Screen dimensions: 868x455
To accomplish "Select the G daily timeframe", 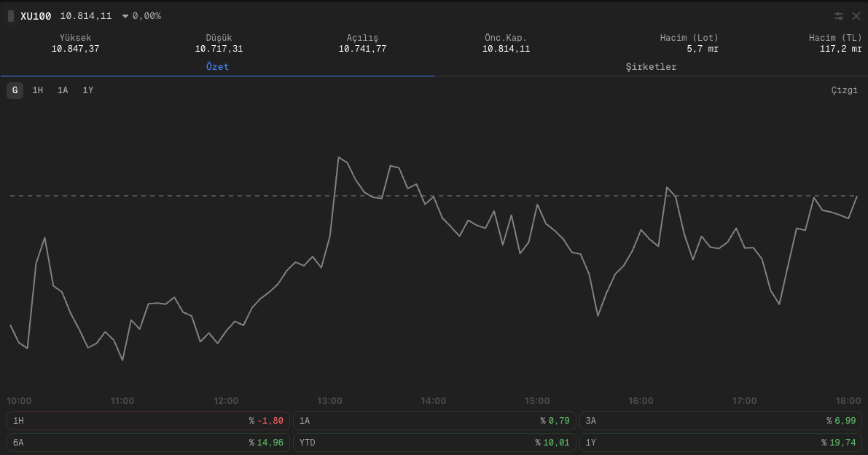I will point(15,90).
